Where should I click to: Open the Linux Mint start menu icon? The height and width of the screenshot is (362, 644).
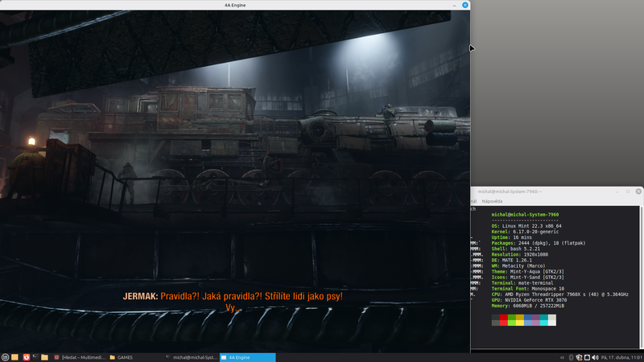pos(5,357)
